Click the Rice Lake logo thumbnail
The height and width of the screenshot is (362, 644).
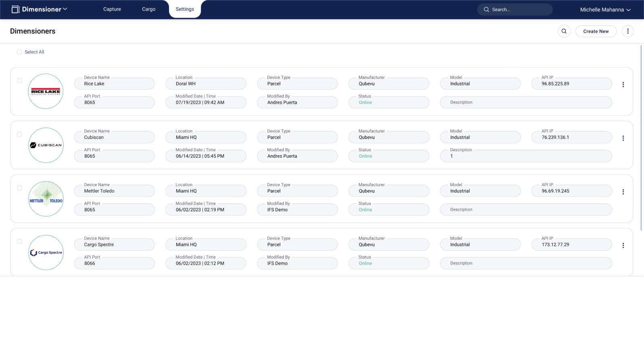click(46, 91)
